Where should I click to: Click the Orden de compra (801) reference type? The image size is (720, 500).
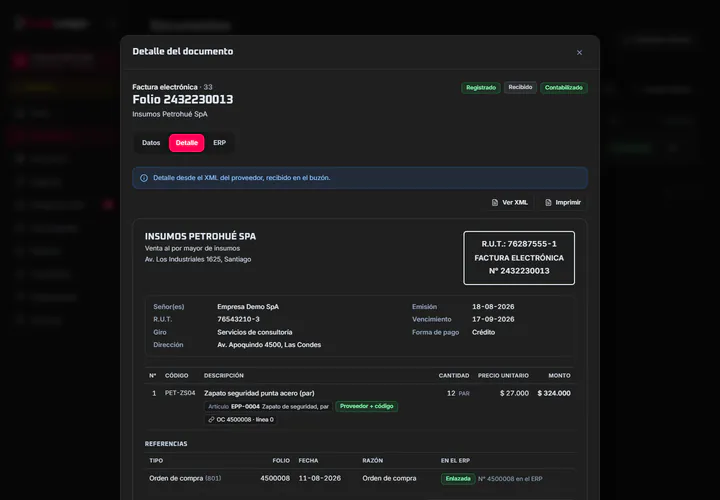(185, 478)
